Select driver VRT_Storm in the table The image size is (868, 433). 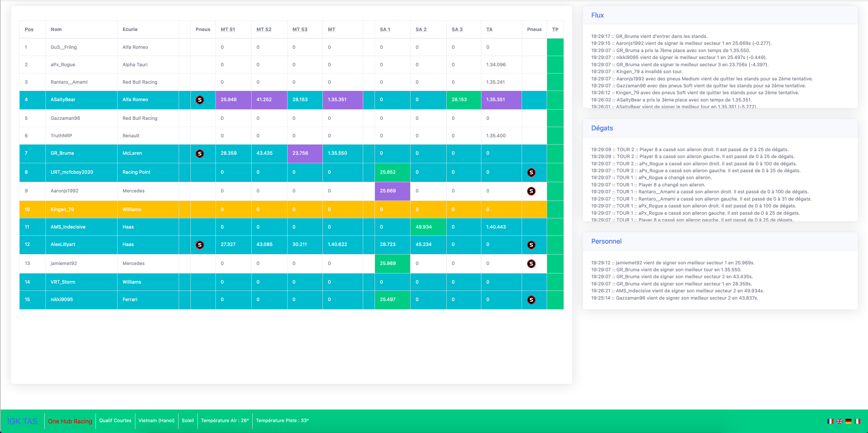click(x=63, y=282)
